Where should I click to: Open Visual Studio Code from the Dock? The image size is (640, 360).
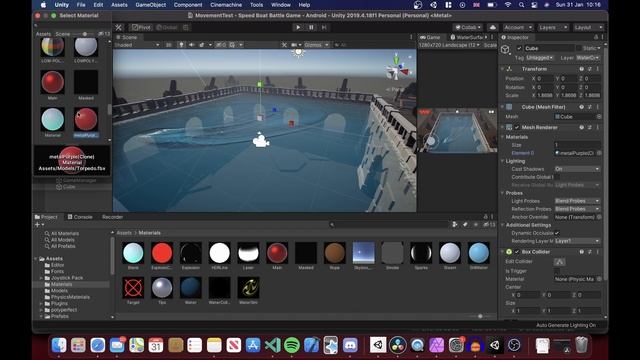pyautogui.click(x=272, y=345)
